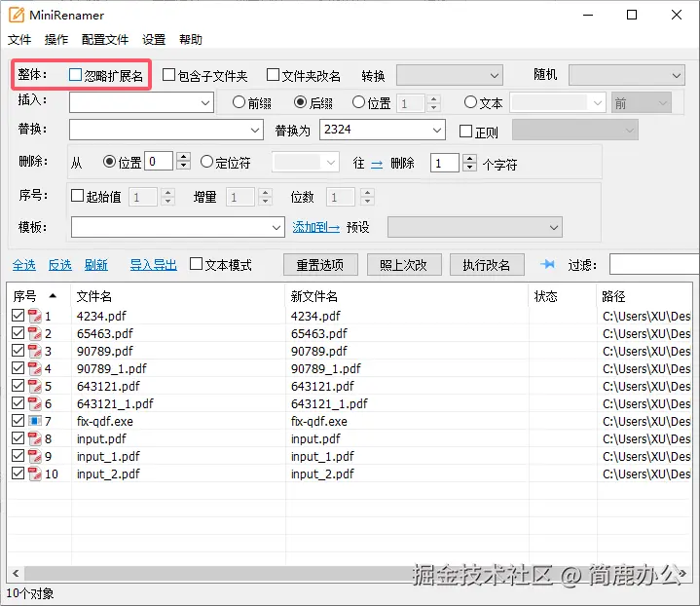Uncheck the checkbox for fix-qdf.exe row
Viewport: 700px width, 606px height.
coord(18,421)
